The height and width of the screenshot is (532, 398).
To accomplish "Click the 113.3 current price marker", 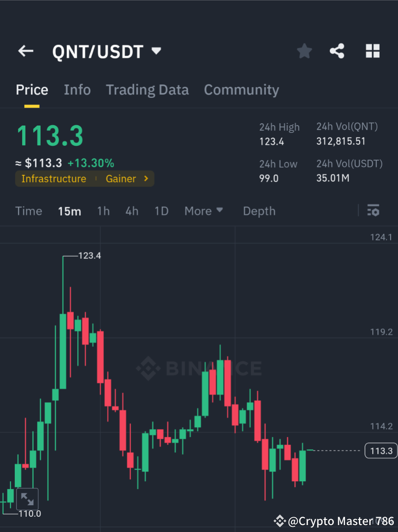I will coord(381,450).
